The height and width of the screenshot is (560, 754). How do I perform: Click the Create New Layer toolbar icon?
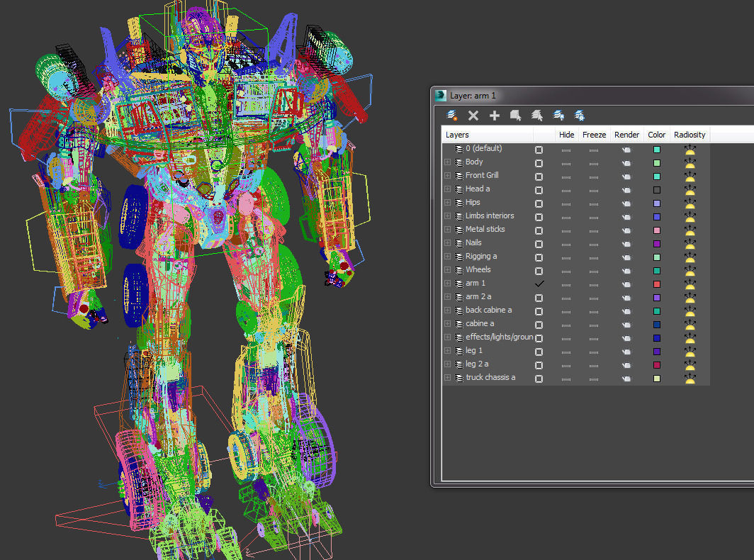point(451,116)
